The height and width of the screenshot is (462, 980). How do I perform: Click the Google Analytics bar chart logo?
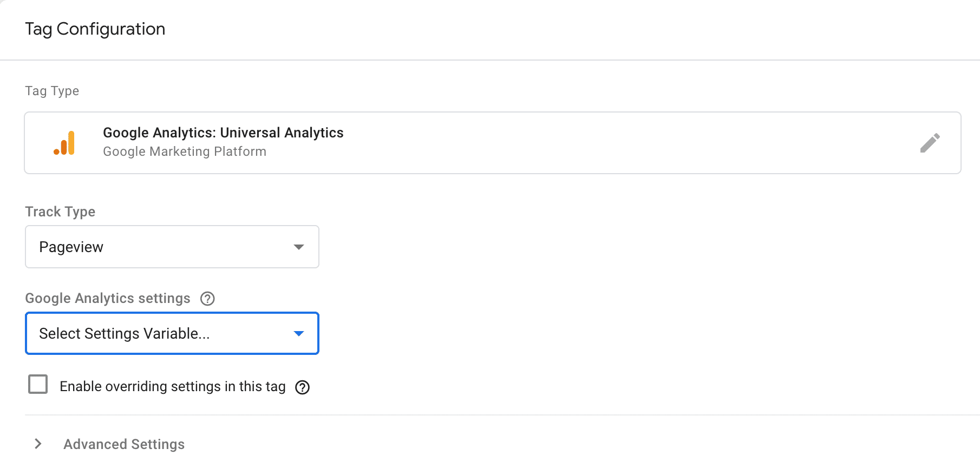click(64, 143)
